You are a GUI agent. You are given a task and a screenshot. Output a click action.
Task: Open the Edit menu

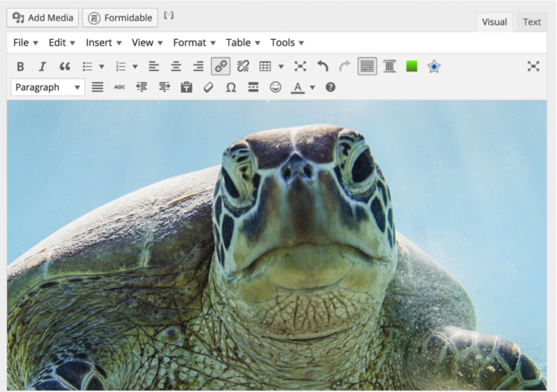pos(62,43)
